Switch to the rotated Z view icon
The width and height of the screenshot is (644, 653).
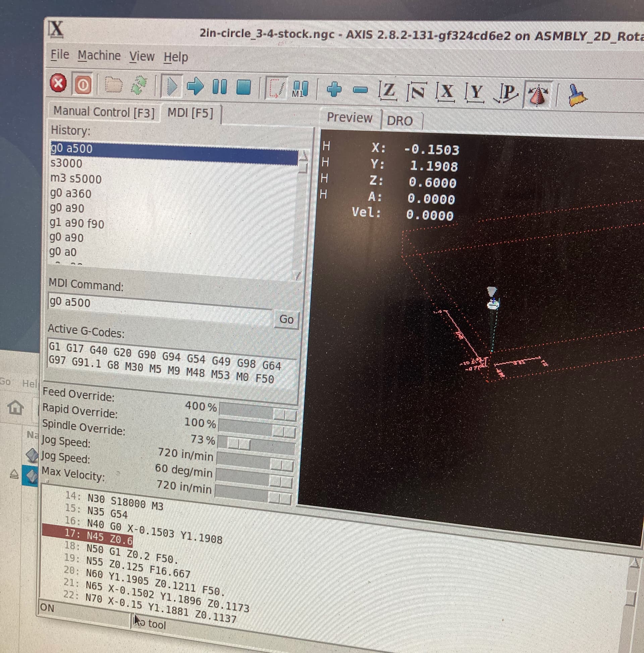click(x=417, y=92)
